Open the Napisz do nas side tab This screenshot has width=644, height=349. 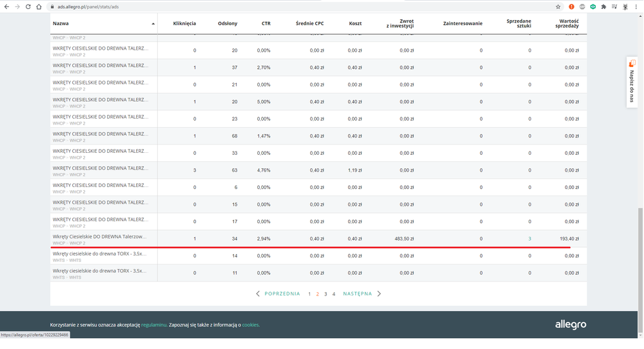tap(632, 87)
